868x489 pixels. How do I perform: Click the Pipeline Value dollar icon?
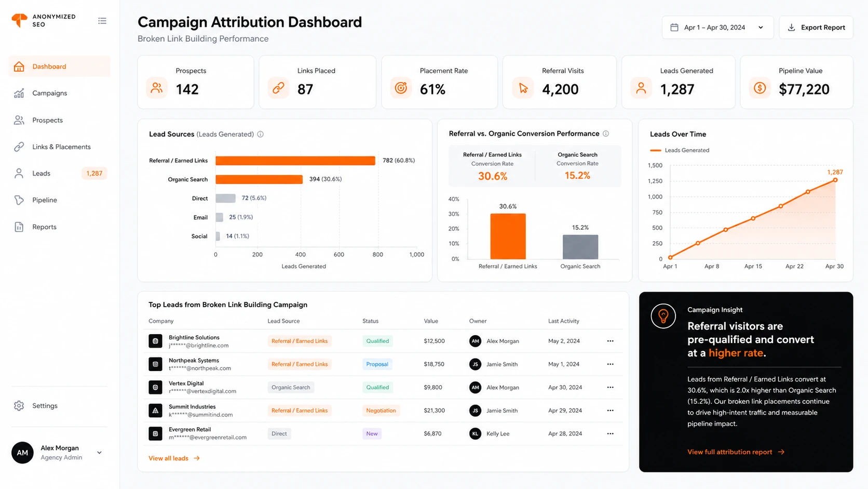point(759,88)
